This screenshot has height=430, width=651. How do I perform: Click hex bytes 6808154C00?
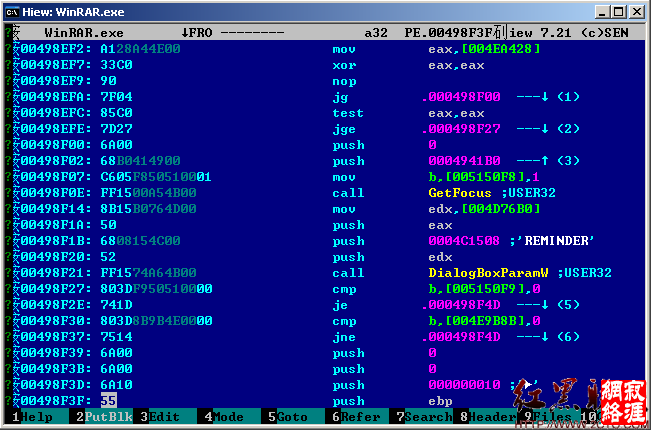point(140,241)
